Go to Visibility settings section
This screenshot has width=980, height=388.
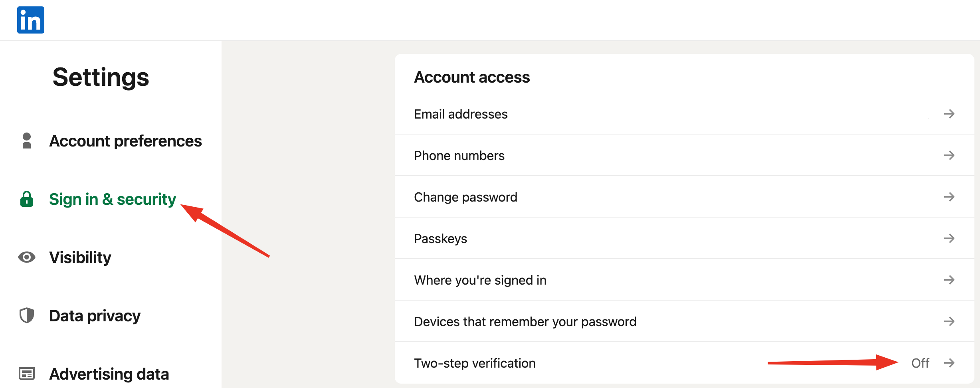pyautogui.click(x=80, y=257)
